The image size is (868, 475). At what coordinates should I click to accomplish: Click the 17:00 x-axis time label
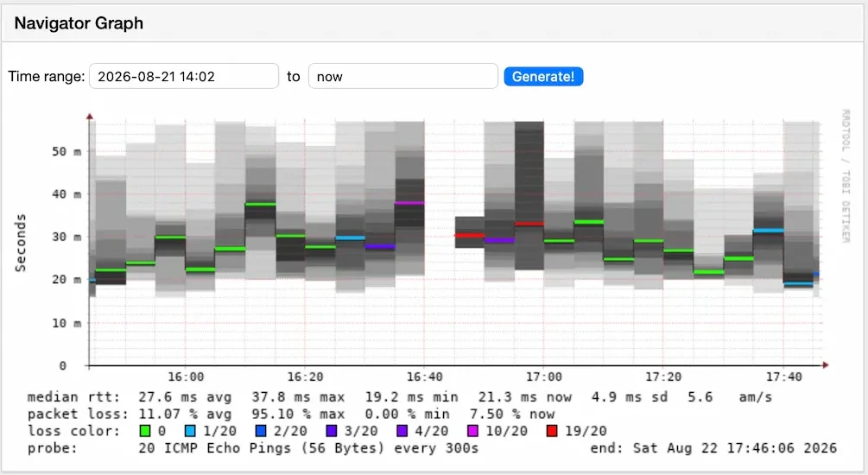tap(543, 377)
